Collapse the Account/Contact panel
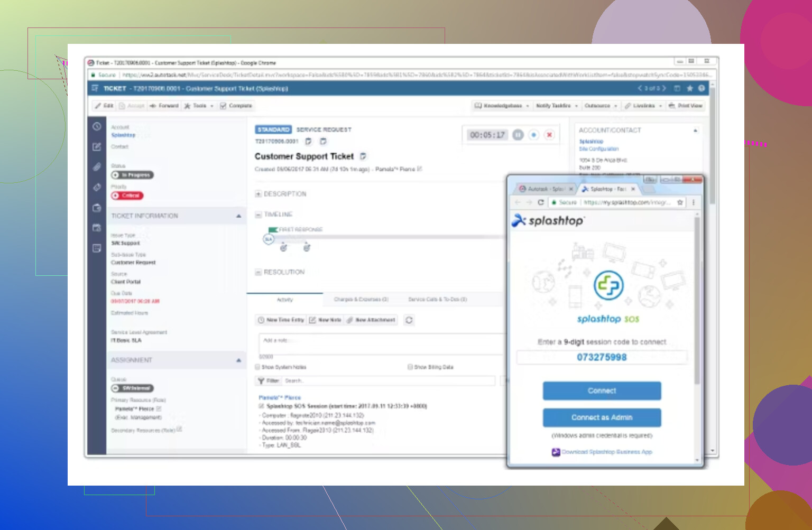Screen dimensions: 812x530 click(x=695, y=130)
